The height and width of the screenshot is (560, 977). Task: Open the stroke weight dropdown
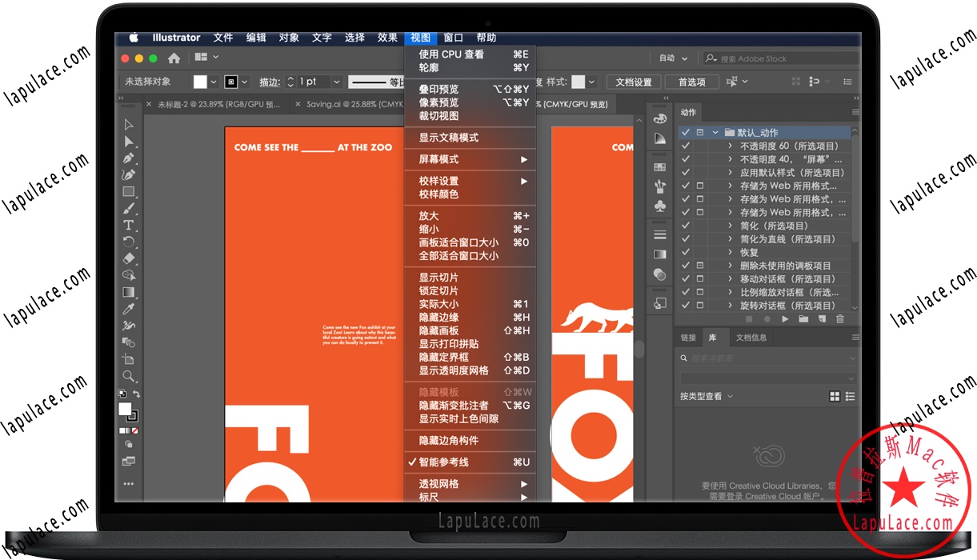click(x=337, y=82)
